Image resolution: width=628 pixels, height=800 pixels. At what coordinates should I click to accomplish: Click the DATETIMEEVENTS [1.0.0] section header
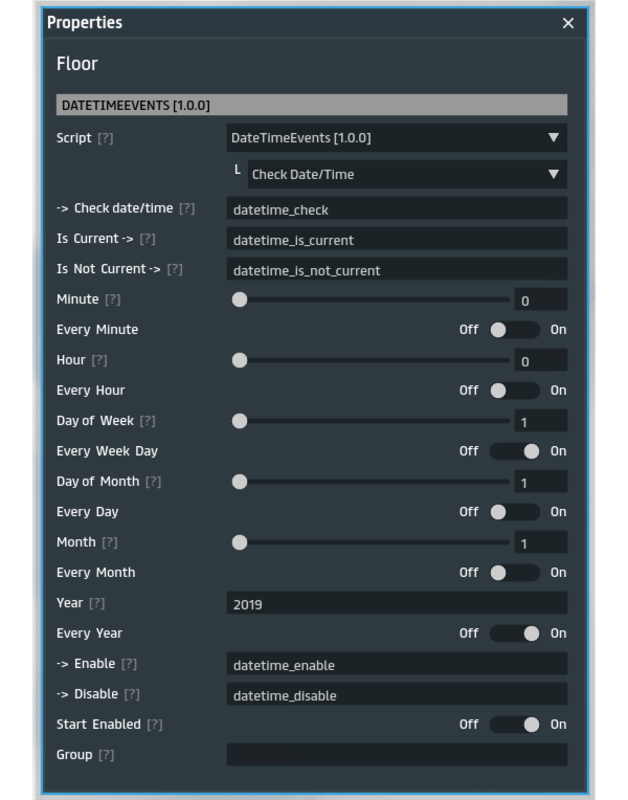click(311, 105)
